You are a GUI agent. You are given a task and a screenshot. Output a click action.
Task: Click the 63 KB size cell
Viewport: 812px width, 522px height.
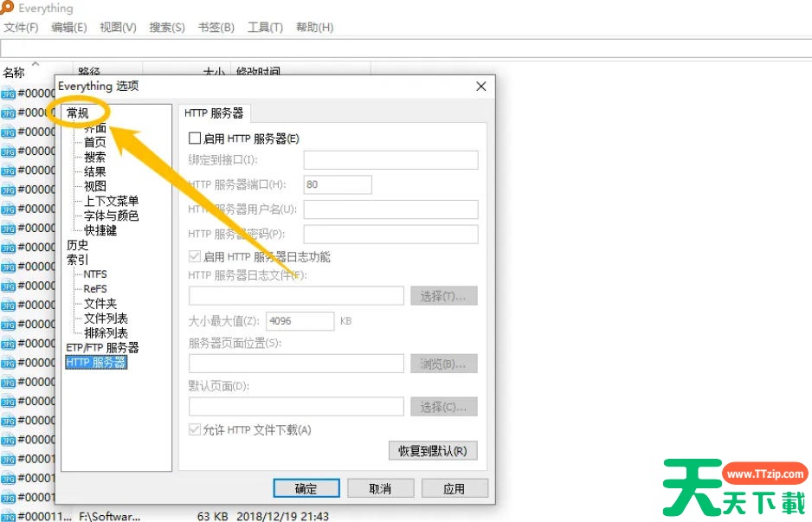212,516
